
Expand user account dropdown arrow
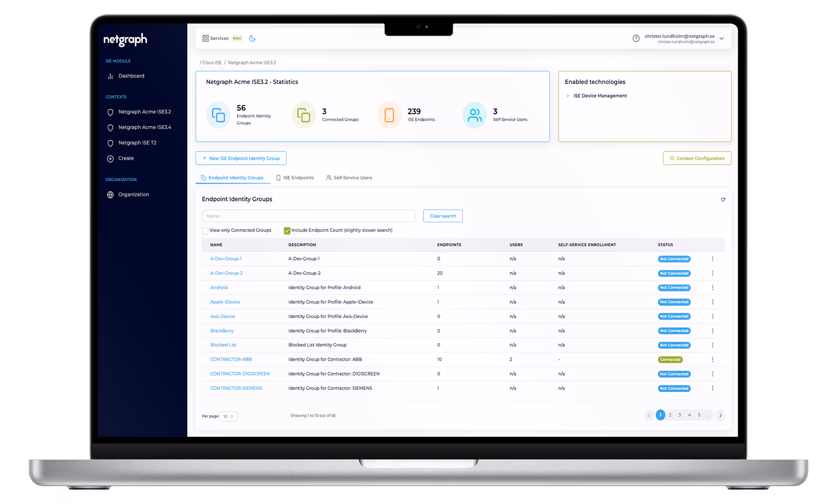tap(721, 38)
